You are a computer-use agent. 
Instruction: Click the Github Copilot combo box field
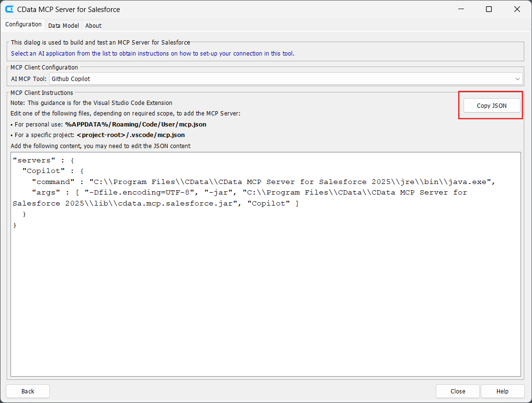pyautogui.click(x=283, y=79)
